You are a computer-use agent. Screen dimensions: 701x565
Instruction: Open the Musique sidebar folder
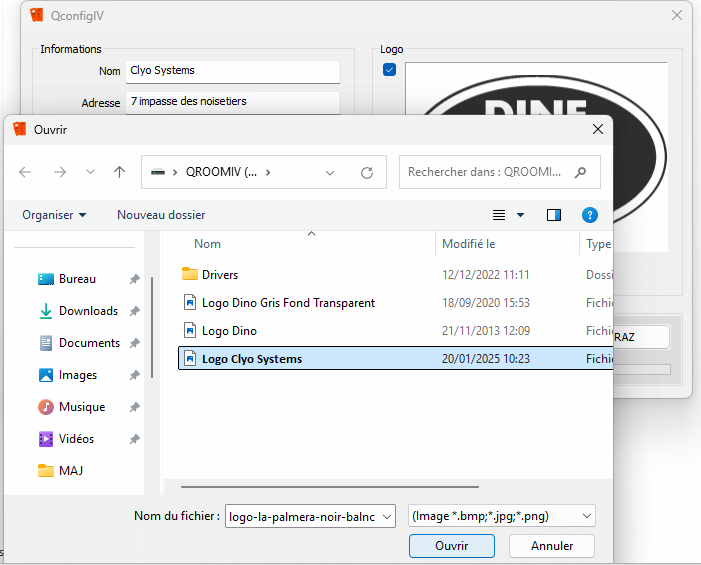81,407
